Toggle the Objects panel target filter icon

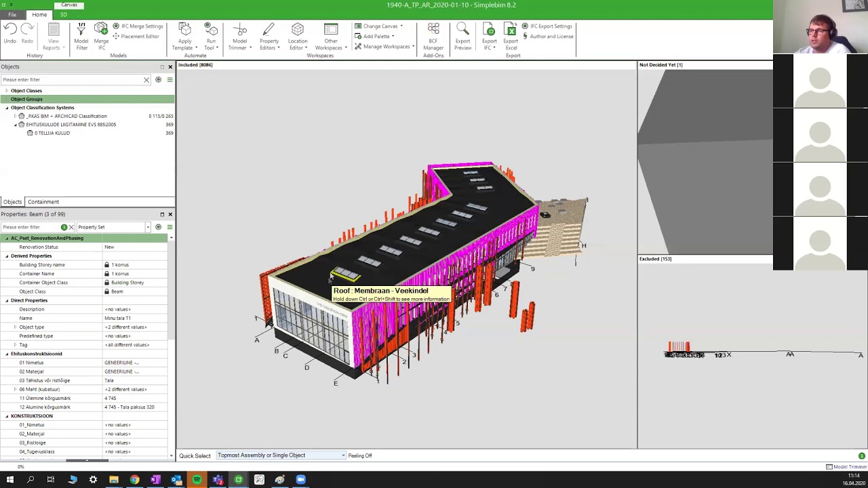(x=159, y=80)
